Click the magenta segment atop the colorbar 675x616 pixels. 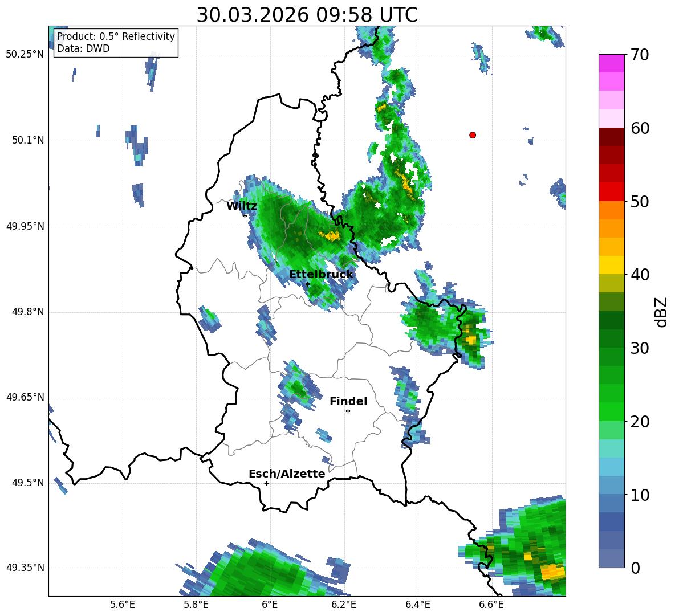tap(611, 63)
